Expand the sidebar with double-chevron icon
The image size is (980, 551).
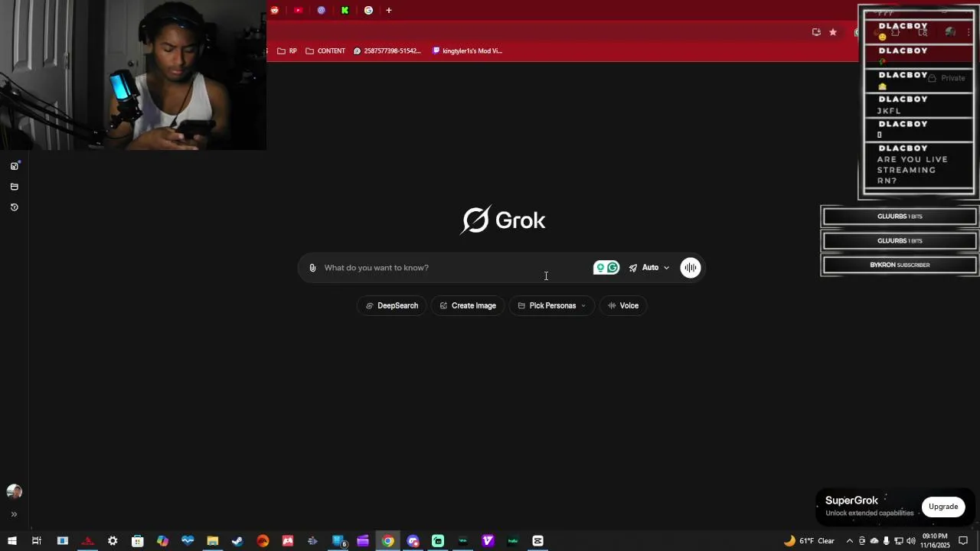tap(14, 514)
